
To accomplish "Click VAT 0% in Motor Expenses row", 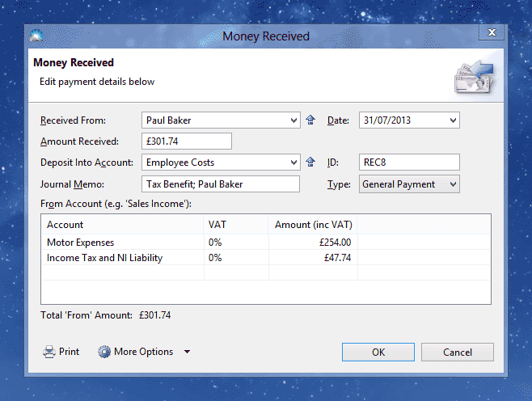I will pos(236,243).
